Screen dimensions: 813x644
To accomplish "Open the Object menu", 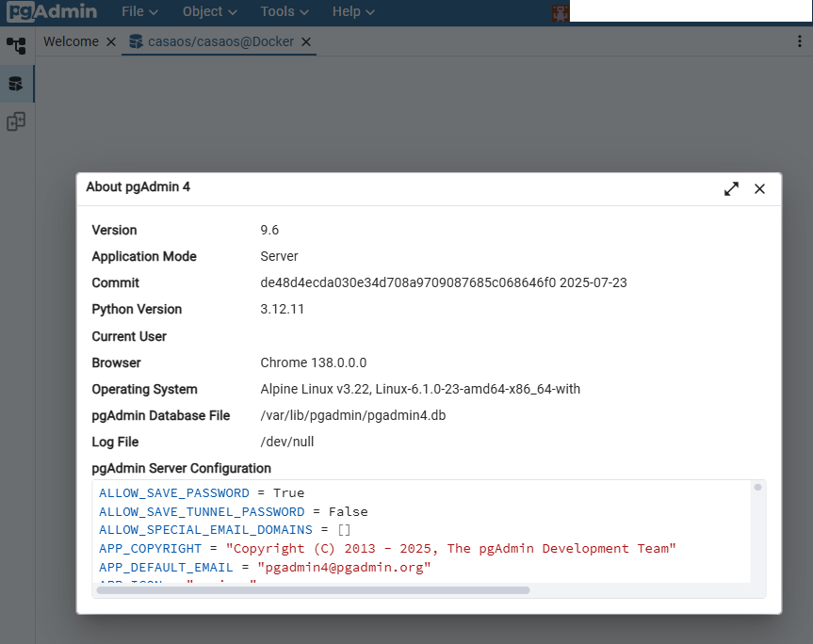I will (x=209, y=11).
